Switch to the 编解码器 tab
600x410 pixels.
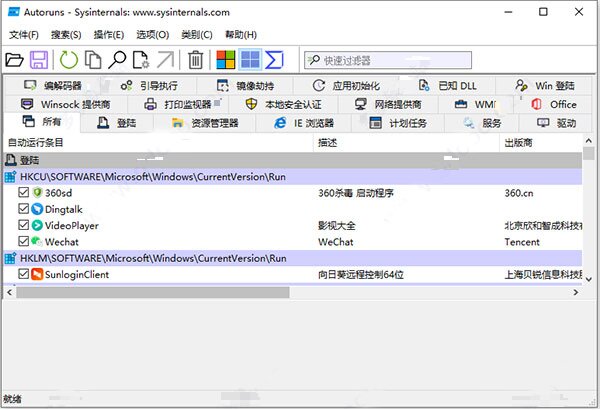click(x=52, y=85)
